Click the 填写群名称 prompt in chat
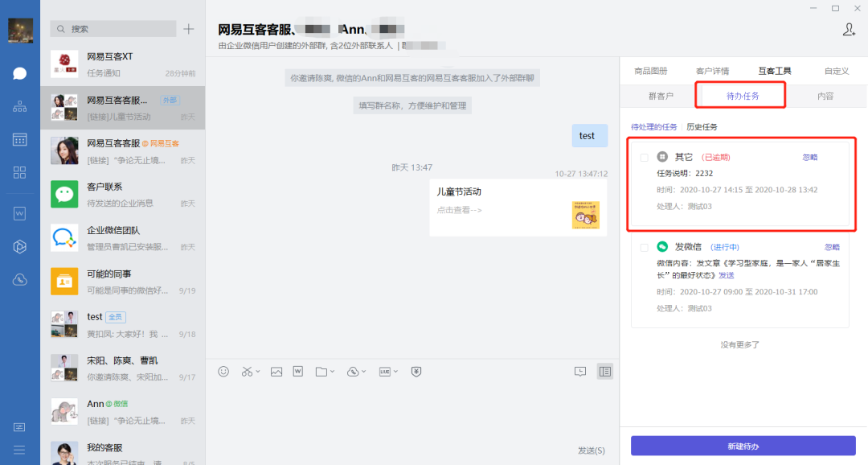This screenshot has height=465, width=868. click(x=412, y=105)
